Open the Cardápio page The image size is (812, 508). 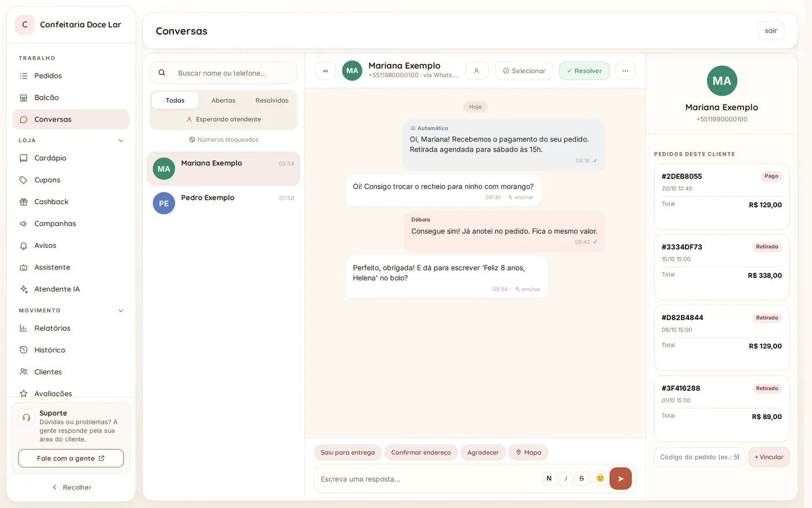(71, 158)
